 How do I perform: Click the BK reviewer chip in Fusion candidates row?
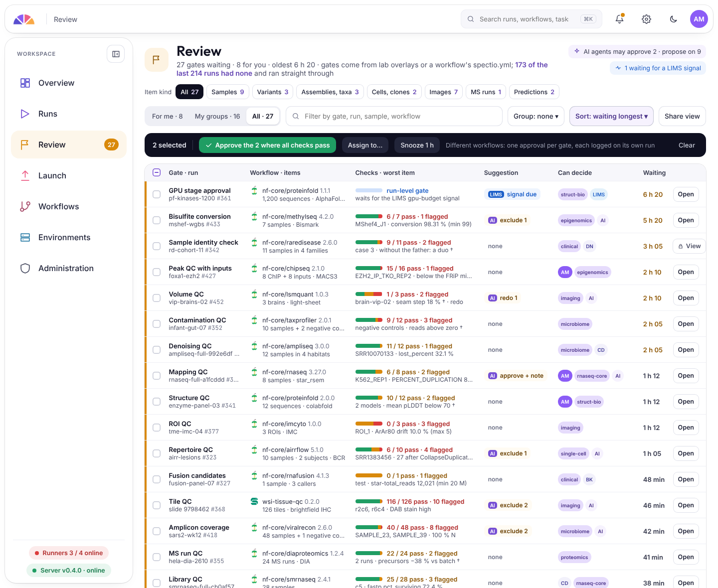pos(589,479)
